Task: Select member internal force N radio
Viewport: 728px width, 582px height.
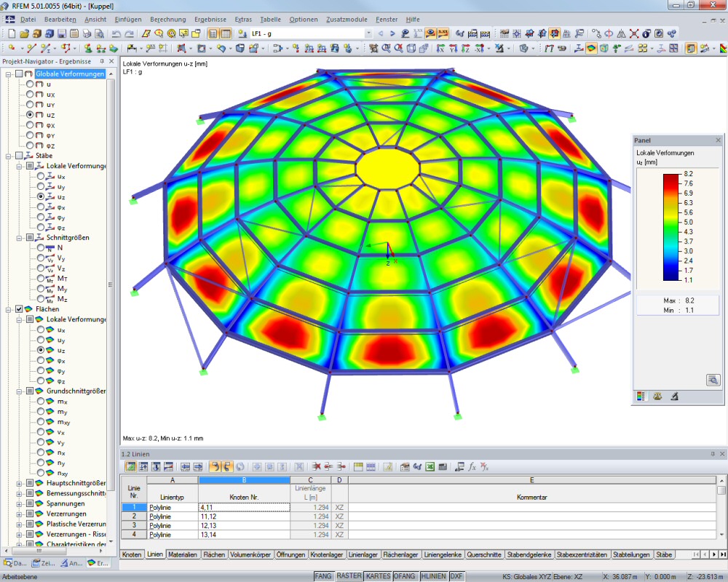Action: pos(41,248)
